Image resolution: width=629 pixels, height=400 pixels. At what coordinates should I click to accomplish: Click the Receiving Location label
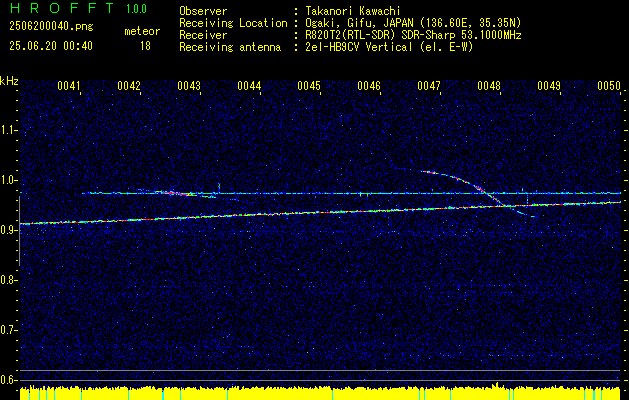point(233,23)
